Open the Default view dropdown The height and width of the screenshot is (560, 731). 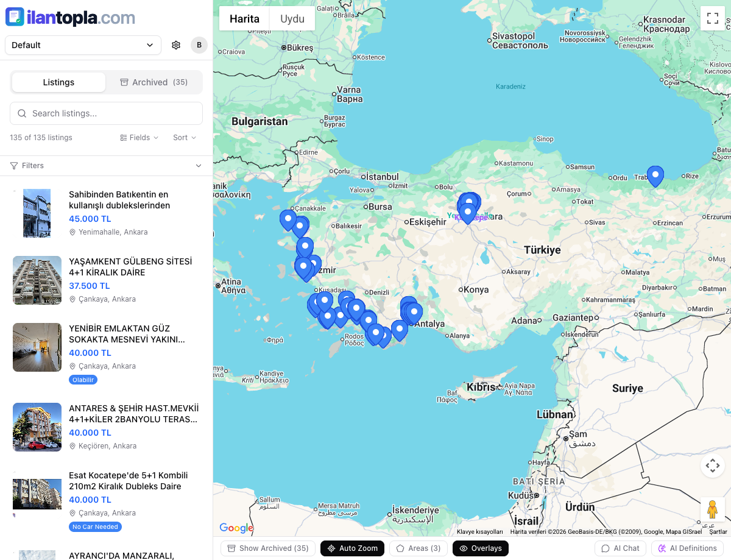coord(82,44)
